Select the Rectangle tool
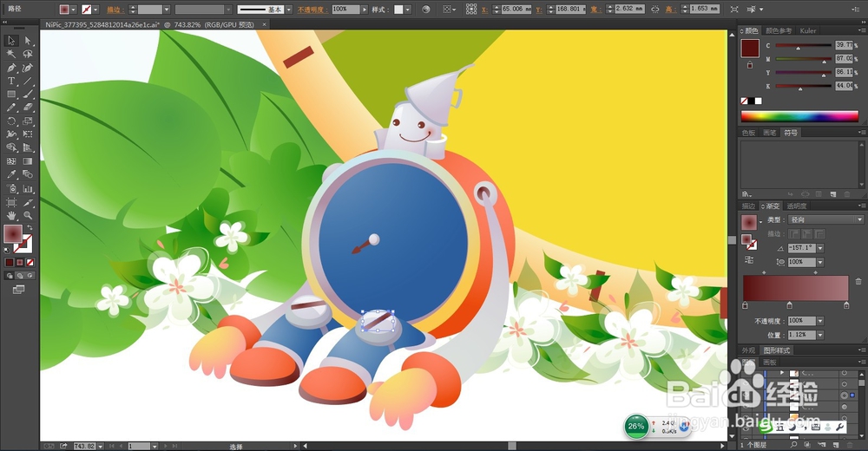 pyautogui.click(x=11, y=94)
